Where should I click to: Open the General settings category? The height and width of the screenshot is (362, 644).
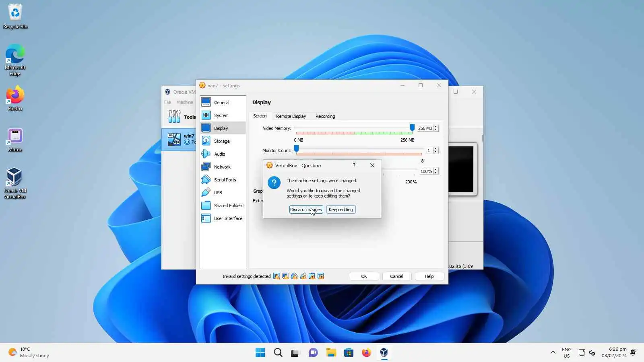click(x=223, y=103)
